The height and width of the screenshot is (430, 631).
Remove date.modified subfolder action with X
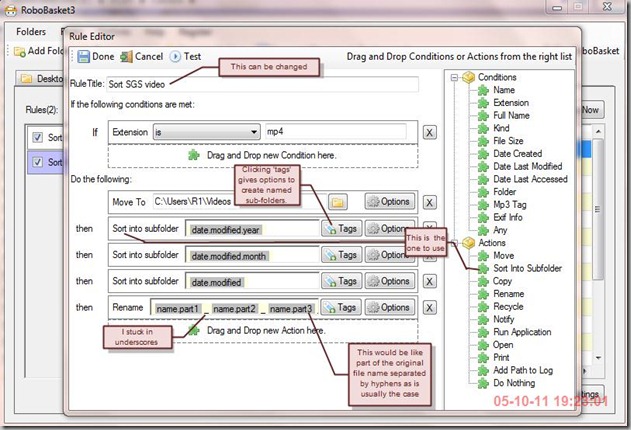tap(429, 282)
